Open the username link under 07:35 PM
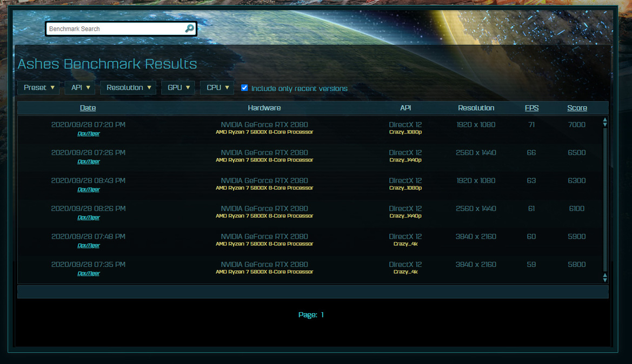Screen dimensions: 632x364 [x=89, y=273]
